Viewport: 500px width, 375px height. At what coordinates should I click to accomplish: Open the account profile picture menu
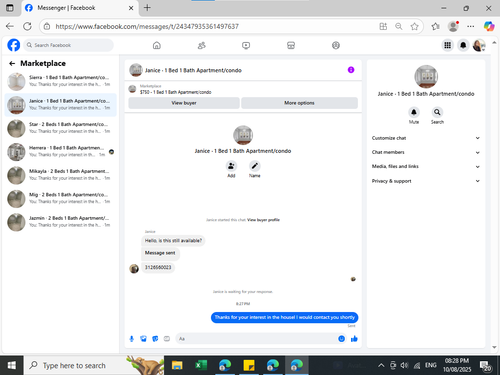(x=479, y=45)
